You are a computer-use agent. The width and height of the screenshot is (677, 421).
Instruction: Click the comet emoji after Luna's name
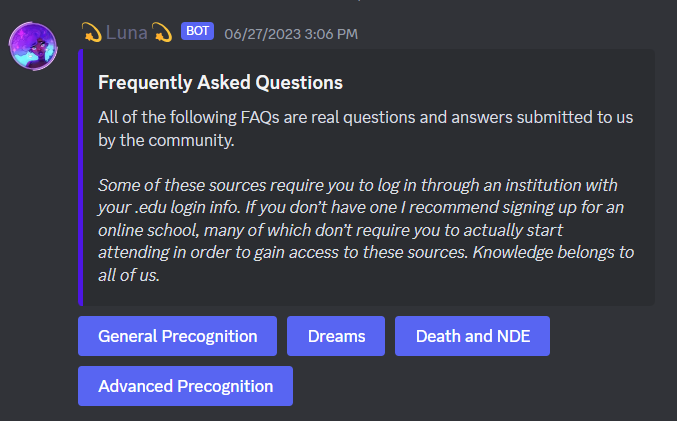click(162, 33)
